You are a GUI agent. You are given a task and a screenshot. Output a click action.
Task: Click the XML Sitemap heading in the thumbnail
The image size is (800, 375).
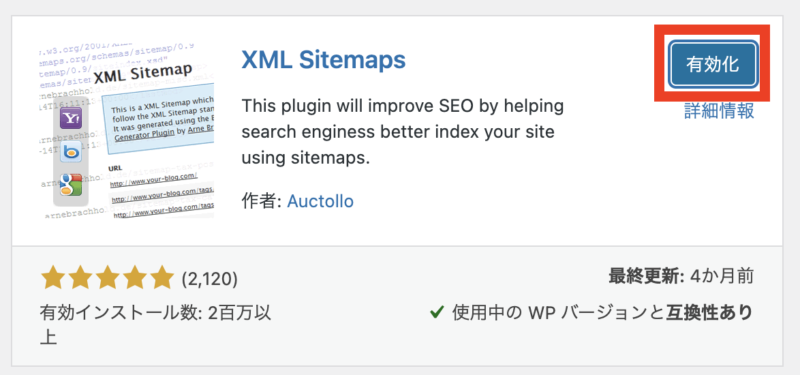click(x=143, y=75)
